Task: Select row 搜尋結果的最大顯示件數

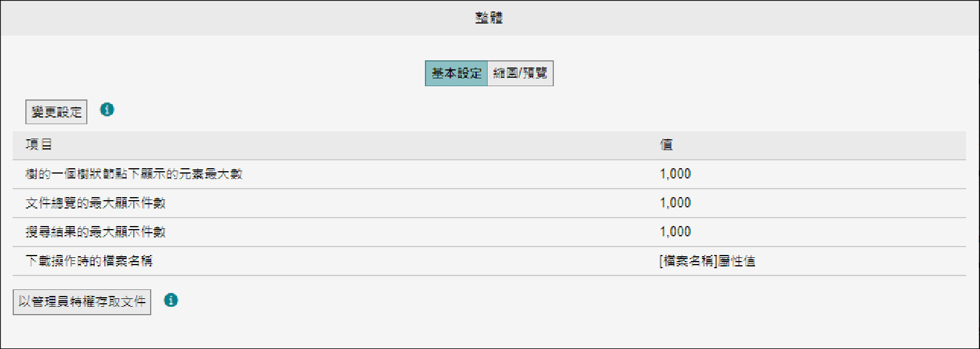Action: coord(489,232)
